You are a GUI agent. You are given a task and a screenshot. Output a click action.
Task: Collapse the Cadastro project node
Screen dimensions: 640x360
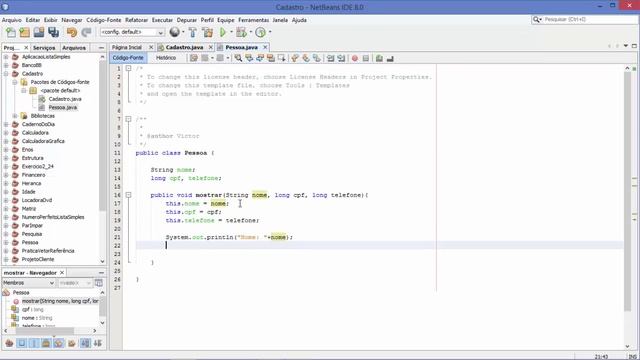click(x=6, y=74)
